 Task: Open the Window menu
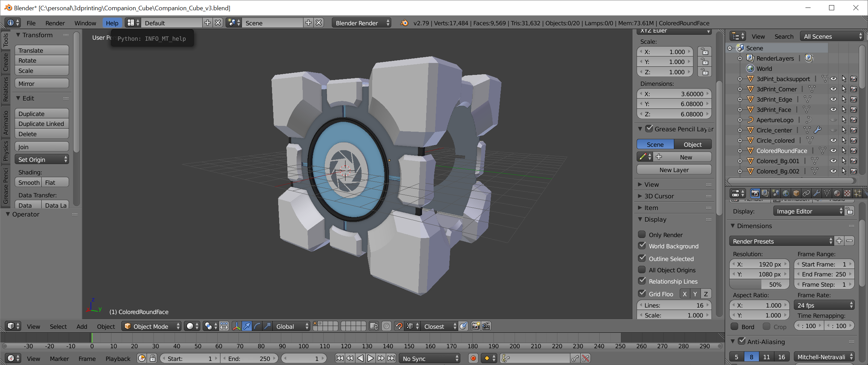click(x=85, y=23)
